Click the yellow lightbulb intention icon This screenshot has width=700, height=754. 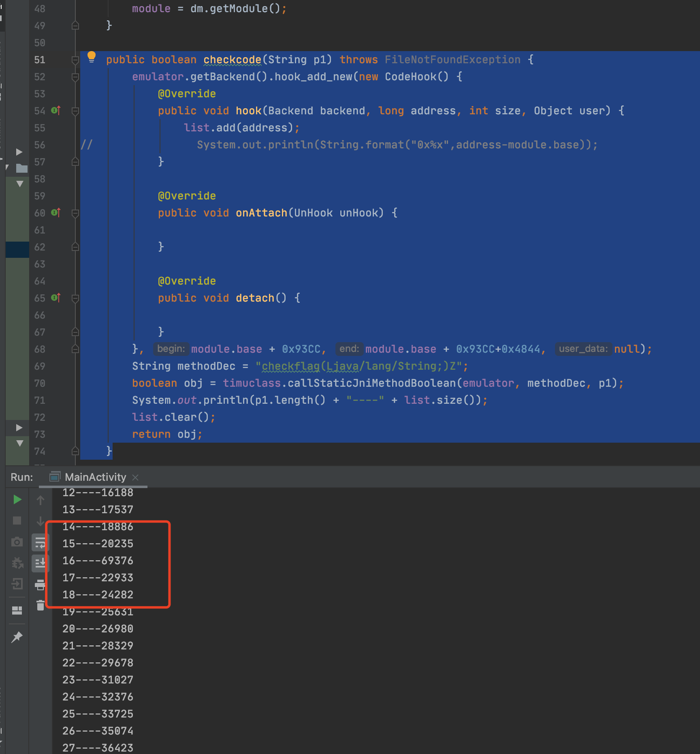[x=92, y=57]
